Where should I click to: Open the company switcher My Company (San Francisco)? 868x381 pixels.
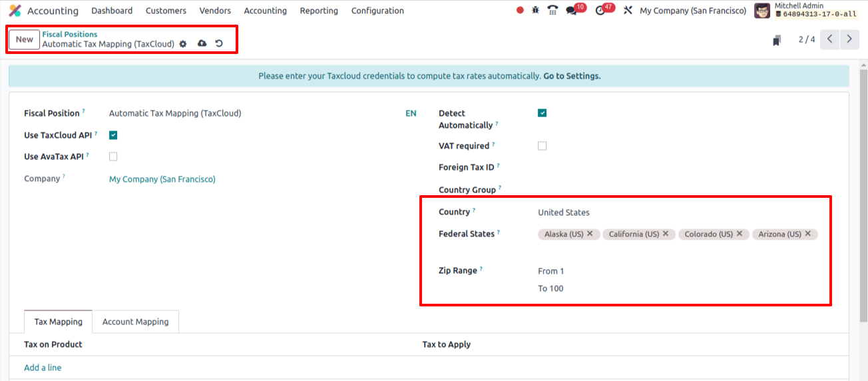coord(693,11)
